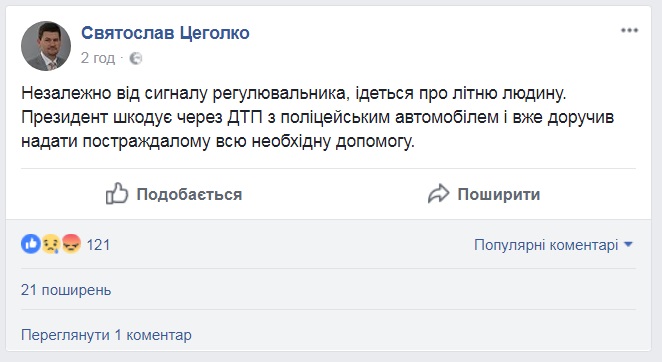Click the blue Like reaction icon

click(x=30, y=244)
